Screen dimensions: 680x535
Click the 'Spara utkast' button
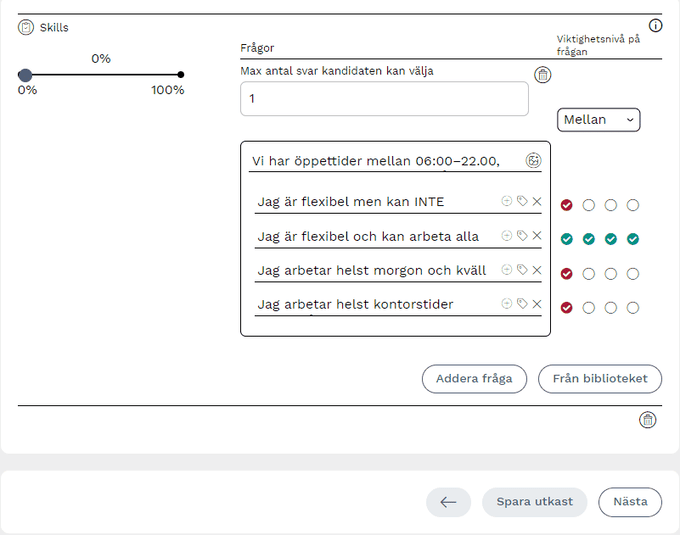point(535,502)
